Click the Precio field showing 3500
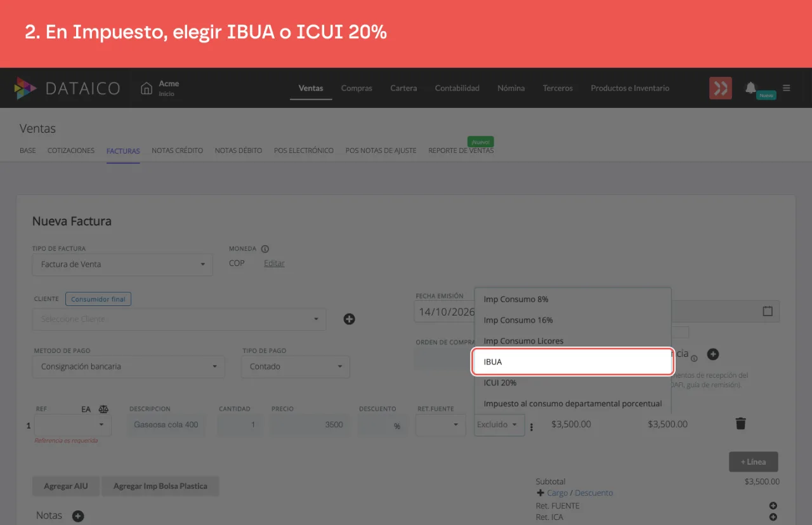Screen dimensions: 812x525 tap(311, 425)
